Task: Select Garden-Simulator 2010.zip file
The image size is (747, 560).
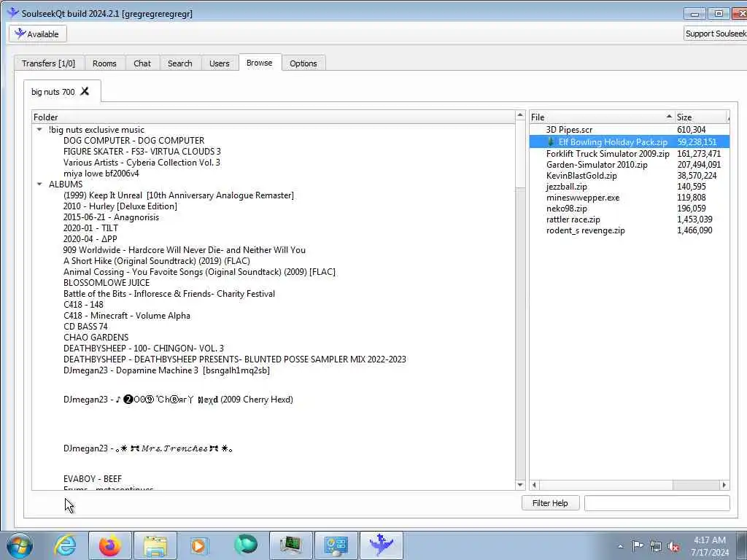Action: tap(597, 165)
